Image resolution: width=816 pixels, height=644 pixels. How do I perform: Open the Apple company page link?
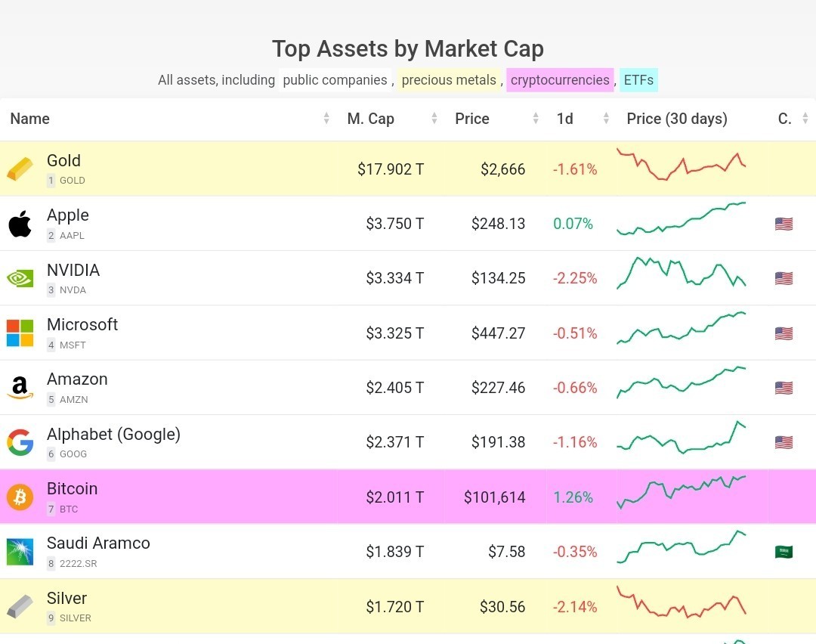68,215
